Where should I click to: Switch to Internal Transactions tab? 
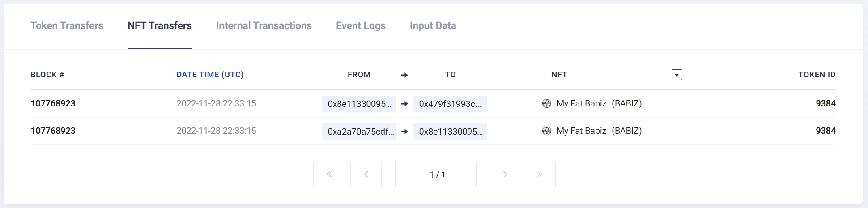point(264,26)
